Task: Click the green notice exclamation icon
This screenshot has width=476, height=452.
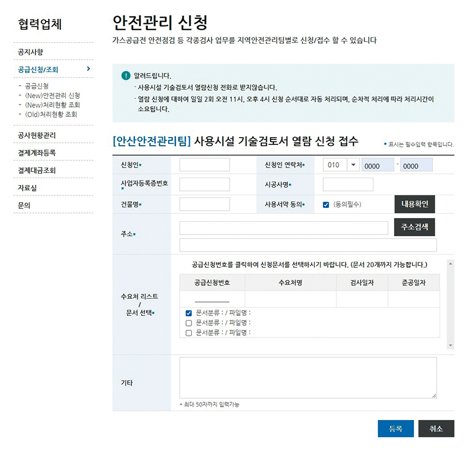Action: pos(126,76)
